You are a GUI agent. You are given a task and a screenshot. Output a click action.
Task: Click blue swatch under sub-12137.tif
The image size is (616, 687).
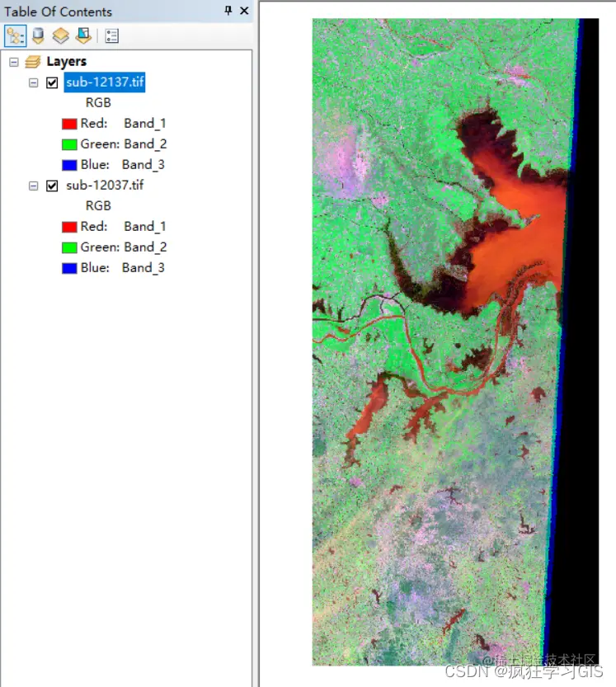(69, 165)
